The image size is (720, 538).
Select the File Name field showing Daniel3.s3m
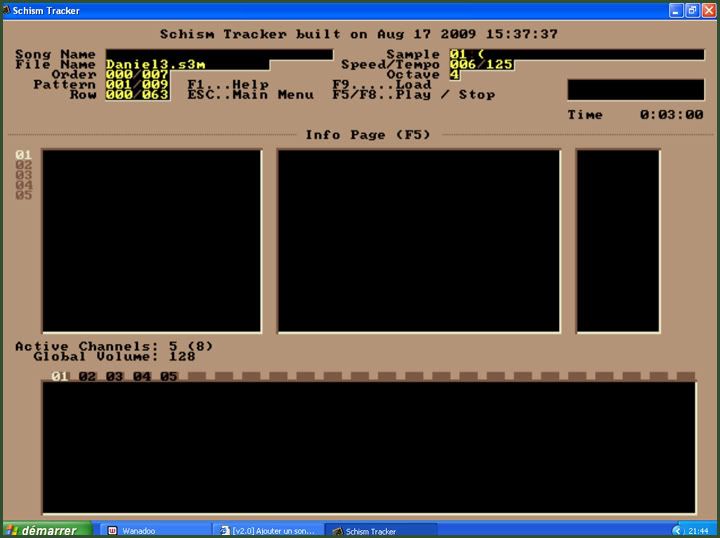pyautogui.click(x=187, y=65)
